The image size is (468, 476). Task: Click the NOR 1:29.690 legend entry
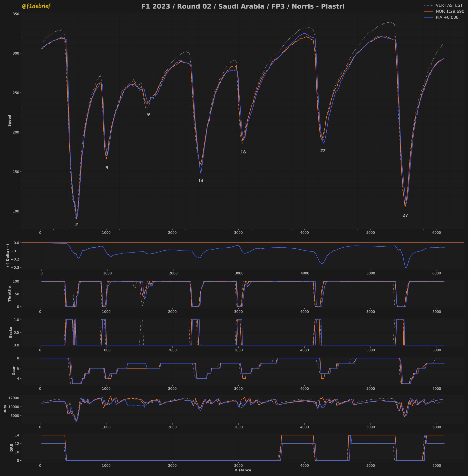450,11
